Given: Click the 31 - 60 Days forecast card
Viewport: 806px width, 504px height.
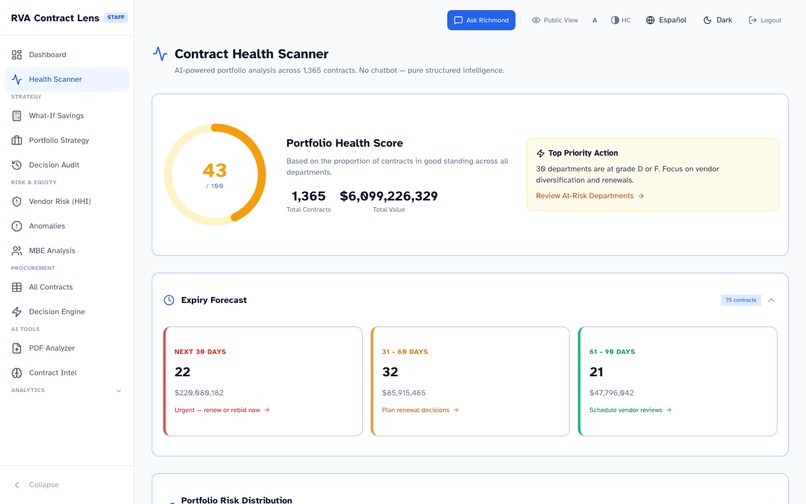Looking at the screenshot, I should [470, 381].
